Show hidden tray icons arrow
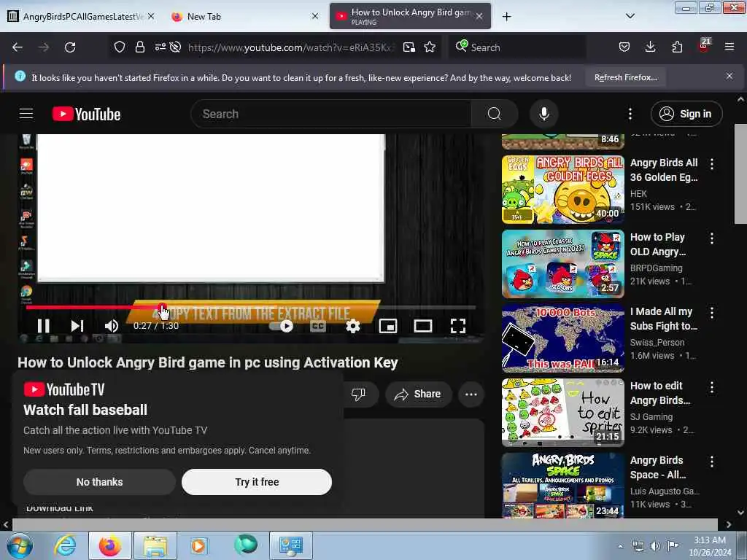747x560 pixels. pos(620,546)
